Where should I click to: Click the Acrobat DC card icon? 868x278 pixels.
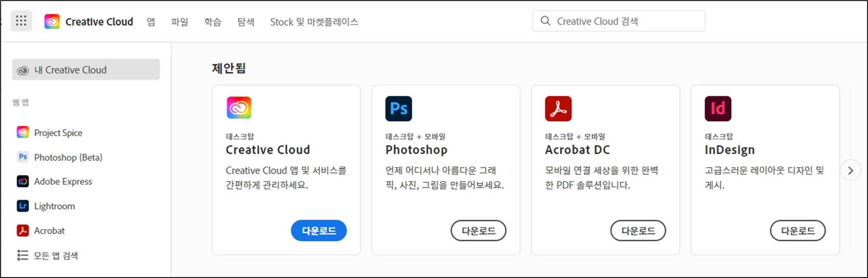click(x=558, y=108)
